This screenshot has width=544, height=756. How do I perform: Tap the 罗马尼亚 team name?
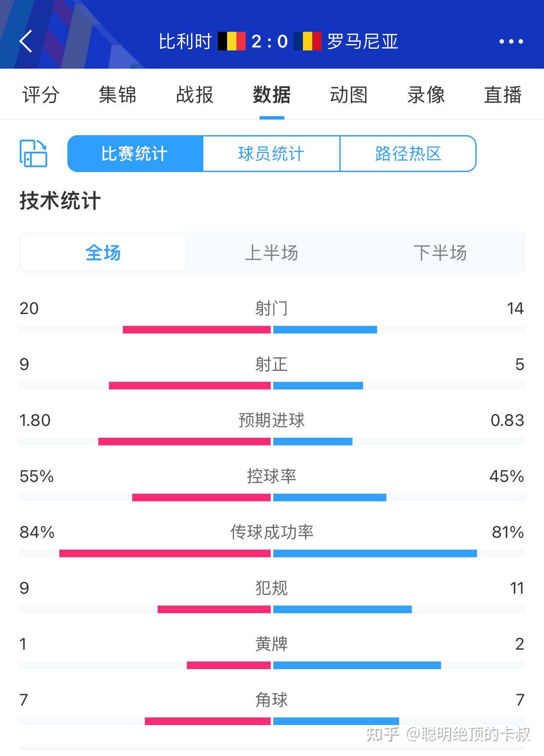pos(363,42)
